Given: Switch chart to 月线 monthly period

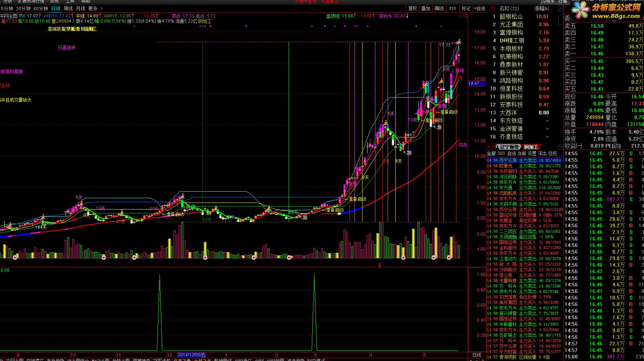Looking at the screenshot, I should click(80, 8).
